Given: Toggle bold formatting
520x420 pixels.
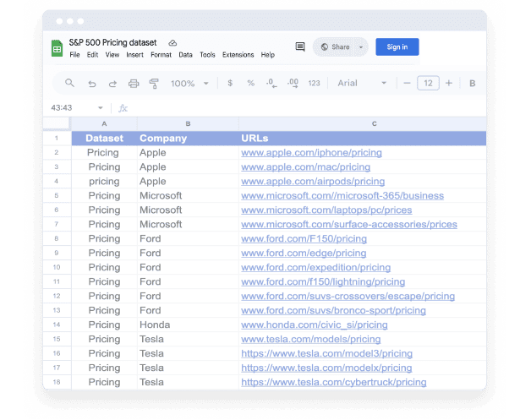Looking at the screenshot, I should click(473, 83).
